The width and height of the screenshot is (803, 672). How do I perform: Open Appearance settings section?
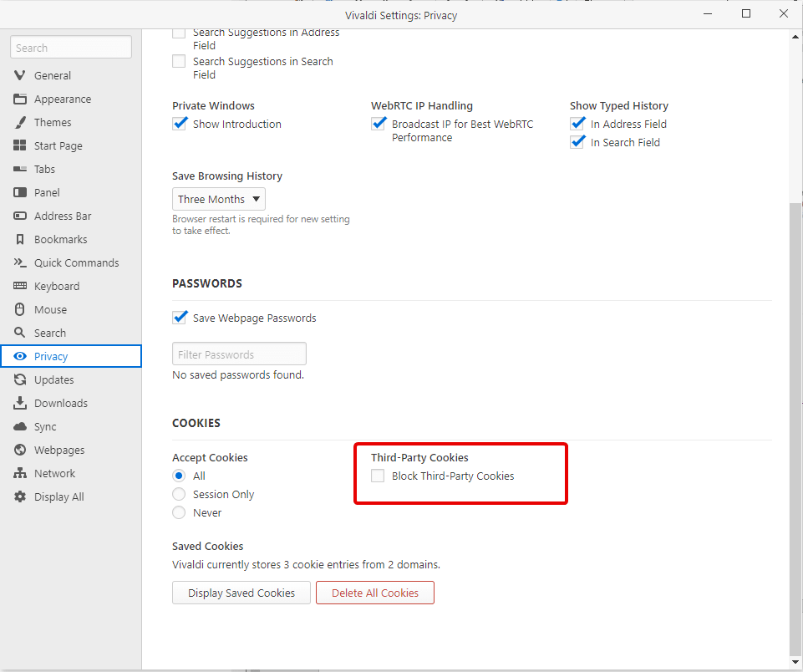71,99
